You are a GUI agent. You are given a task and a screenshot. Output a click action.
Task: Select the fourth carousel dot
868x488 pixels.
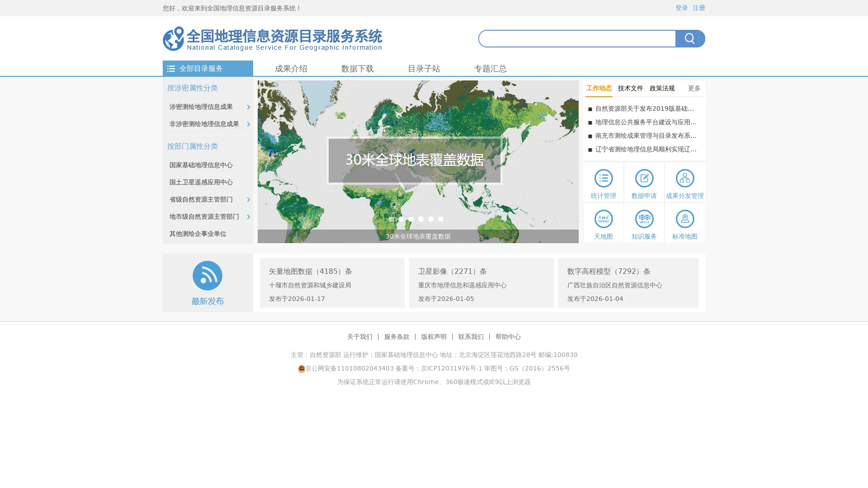tap(421, 219)
